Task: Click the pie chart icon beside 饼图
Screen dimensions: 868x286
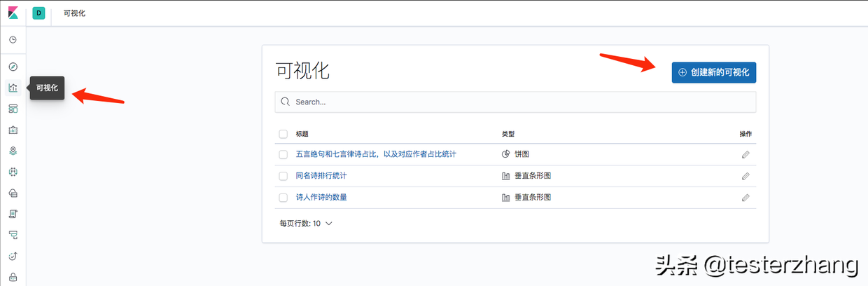Action: 506,154
